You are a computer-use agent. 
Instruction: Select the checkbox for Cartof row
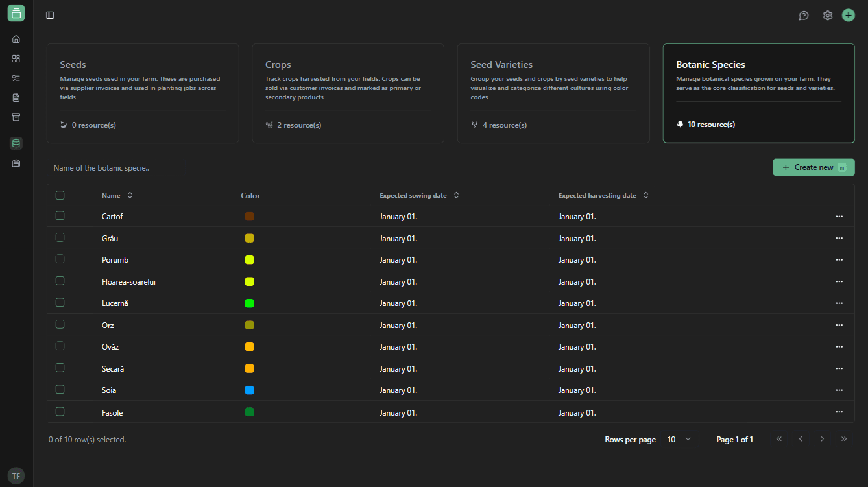[x=60, y=216]
